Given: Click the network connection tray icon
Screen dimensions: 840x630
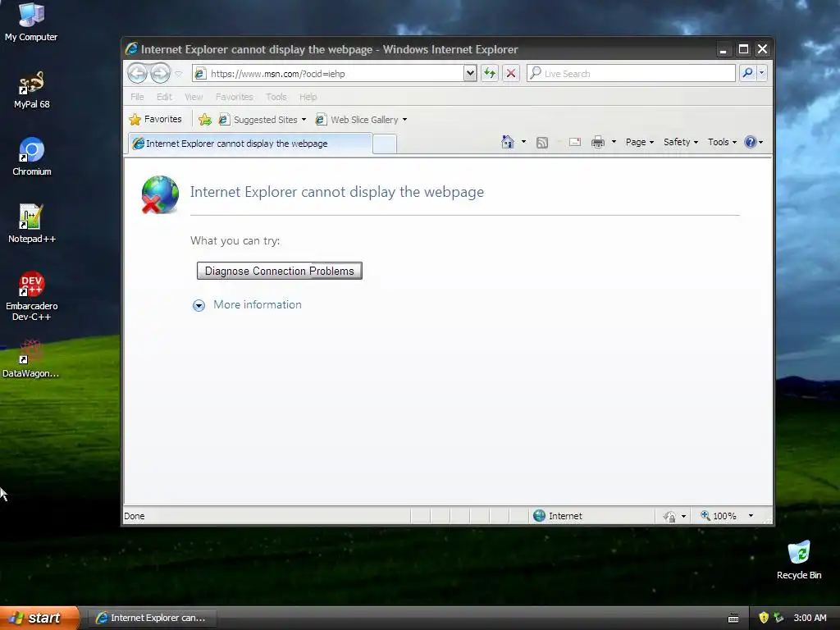Looking at the screenshot, I should click(778, 618).
